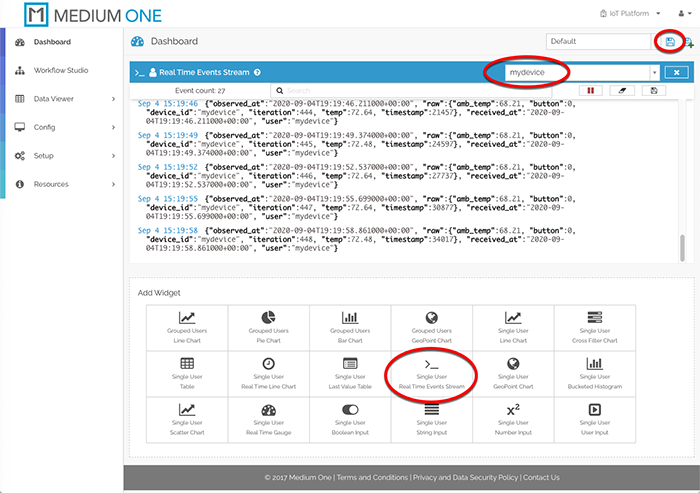Open the mydevice user dropdown

(x=654, y=72)
